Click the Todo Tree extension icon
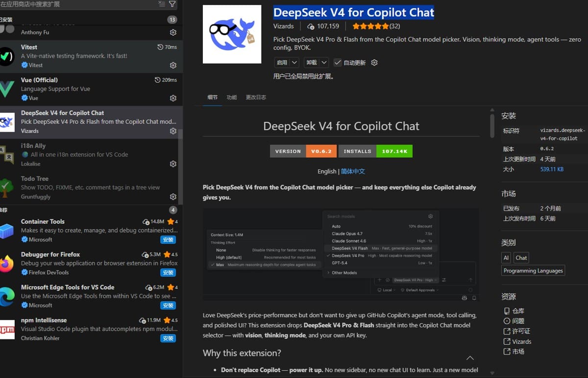588x378 pixels. (6, 188)
